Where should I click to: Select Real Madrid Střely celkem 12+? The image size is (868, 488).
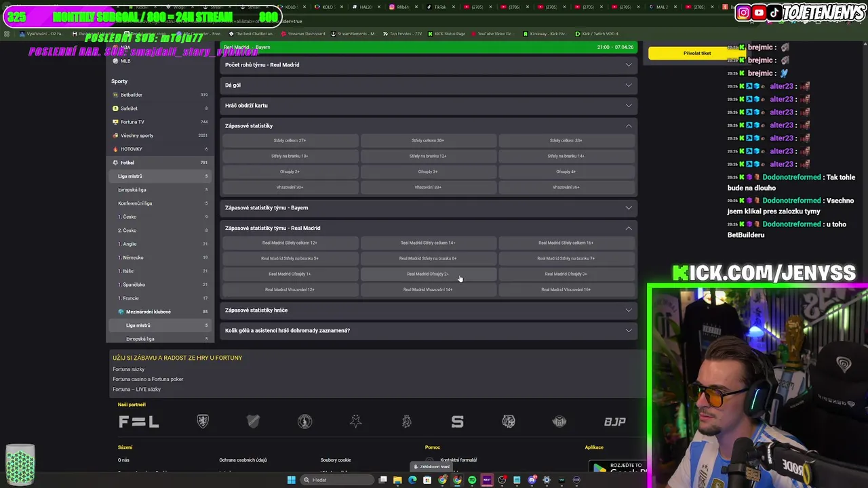(x=290, y=243)
